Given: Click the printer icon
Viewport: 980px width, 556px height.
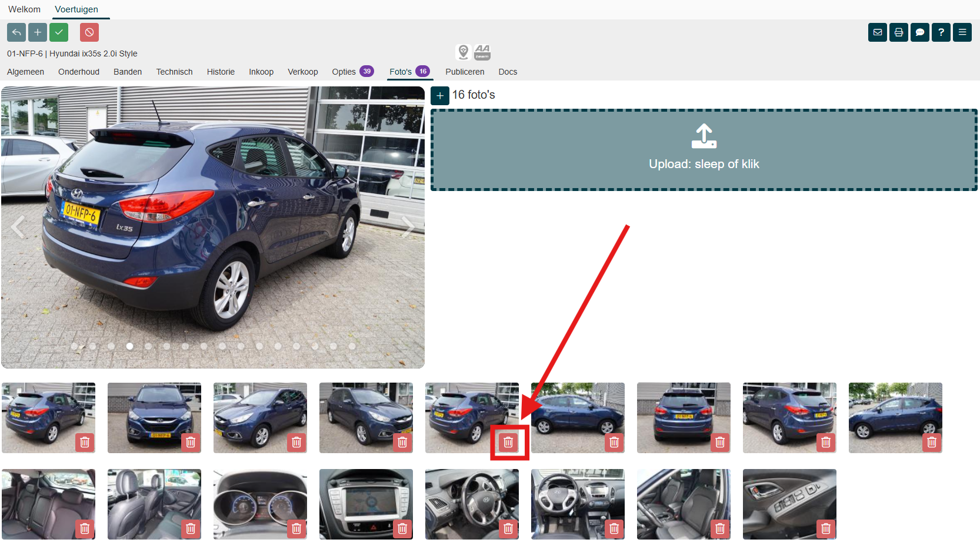Looking at the screenshot, I should pos(898,32).
